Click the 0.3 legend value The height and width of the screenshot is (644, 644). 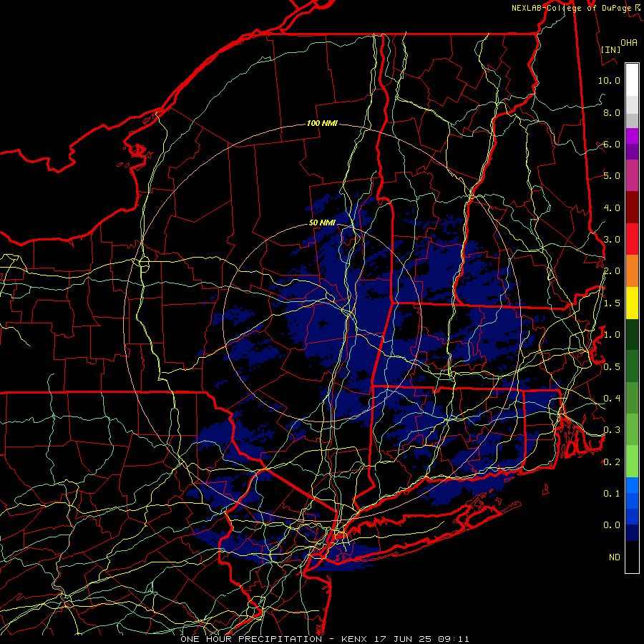point(612,430)
